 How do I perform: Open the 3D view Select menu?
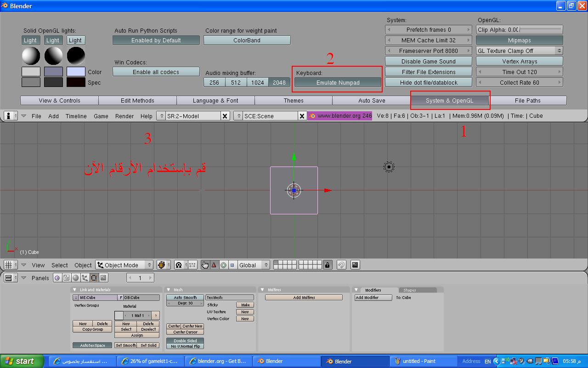[60, 265]
